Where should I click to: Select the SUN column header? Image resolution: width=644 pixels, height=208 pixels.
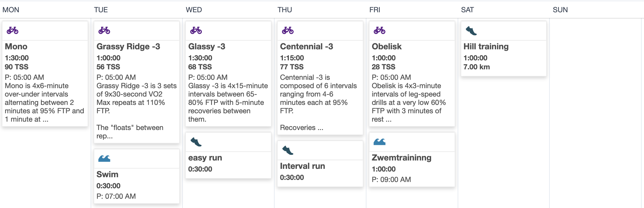click(x=560, y=10)
